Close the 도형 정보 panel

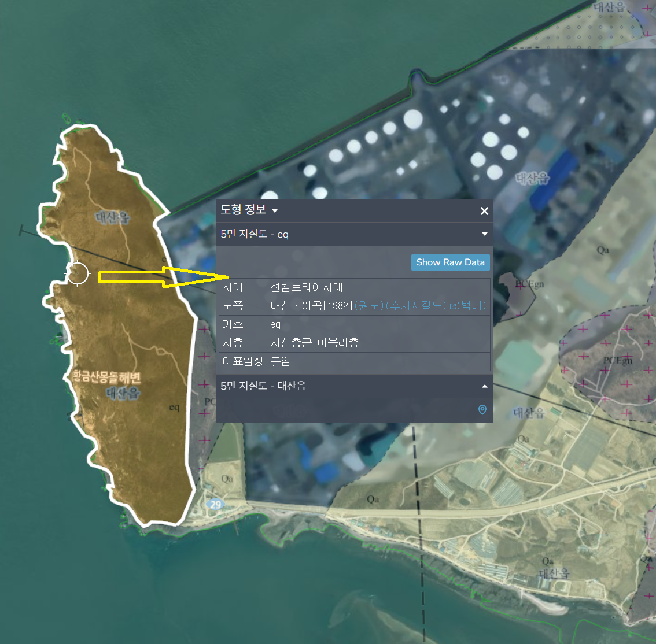click(x=484, y=211)
